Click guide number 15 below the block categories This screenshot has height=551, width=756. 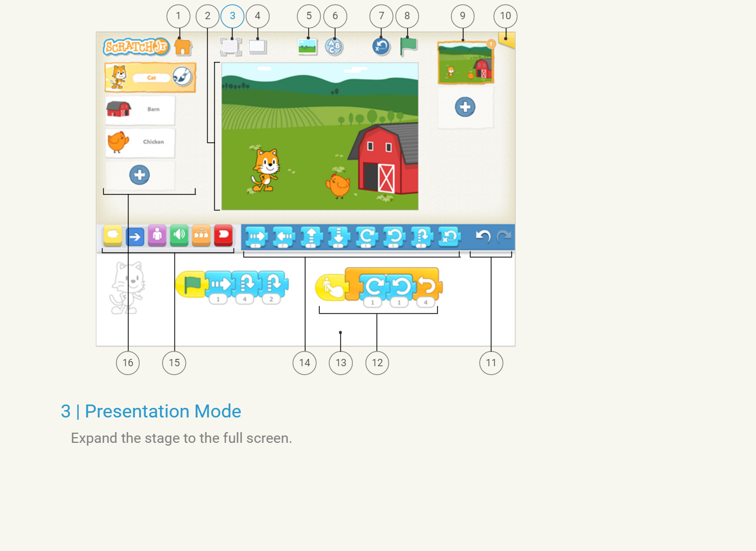click(x=175, y=363)
